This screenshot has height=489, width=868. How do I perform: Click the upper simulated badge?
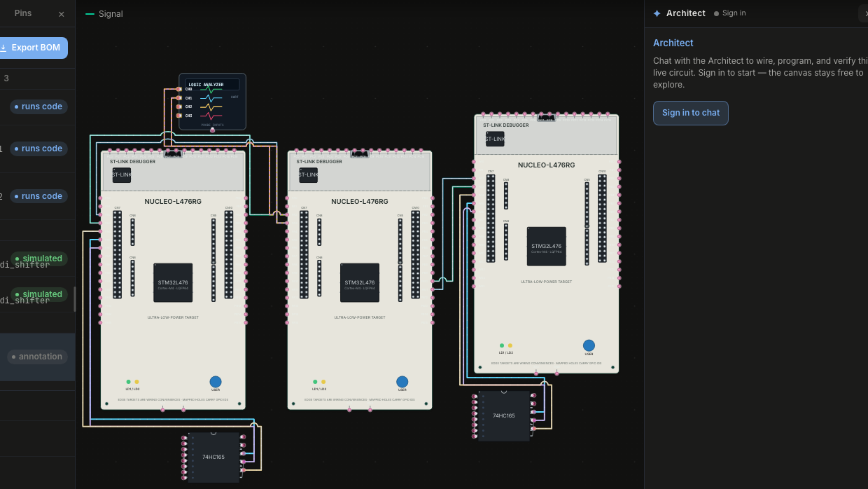pyautogui.click(x=38, y=259)
